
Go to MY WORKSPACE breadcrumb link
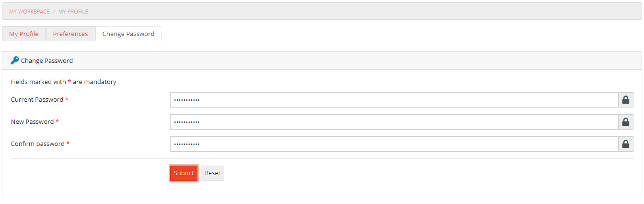(x=29, y=11)
